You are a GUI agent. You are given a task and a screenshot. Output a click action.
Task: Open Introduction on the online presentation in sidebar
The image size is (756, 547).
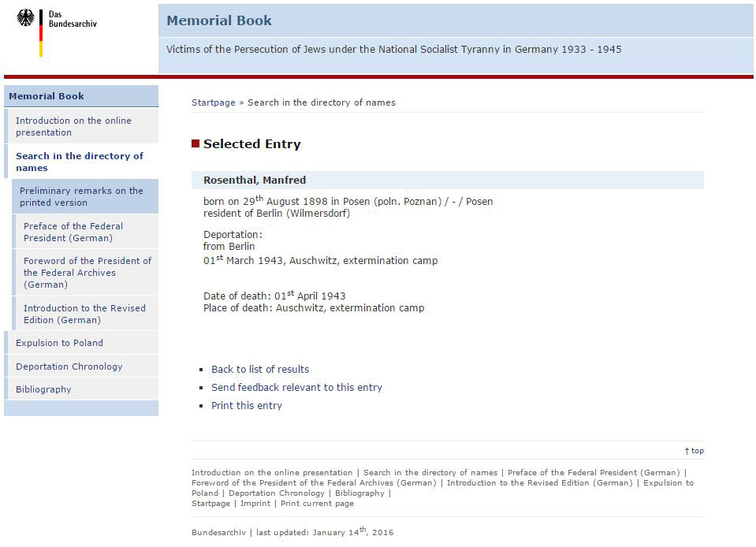(81, 126)
